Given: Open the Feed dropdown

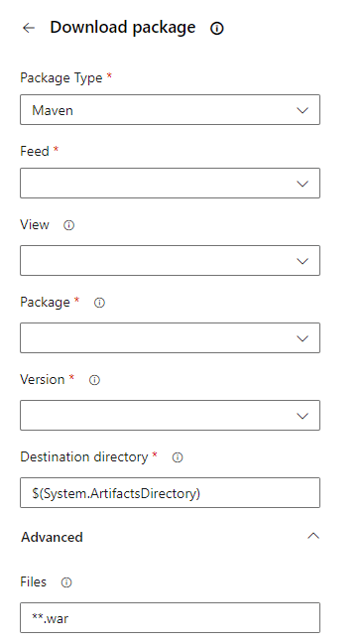Looking at the screenshot, I should click(x=171, y=183).
